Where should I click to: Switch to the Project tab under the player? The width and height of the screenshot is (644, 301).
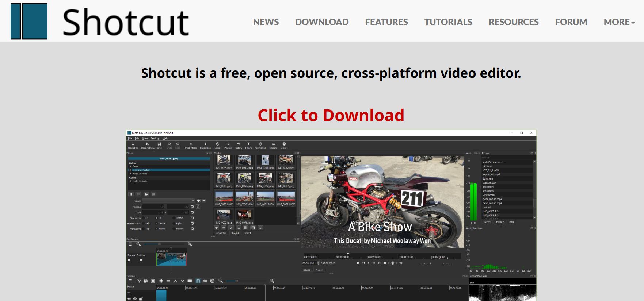(x=319, y=270)
